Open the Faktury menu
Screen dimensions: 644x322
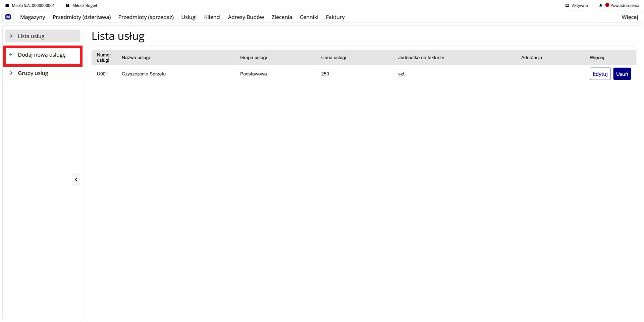pyautogui.click(x=335, y=17)
